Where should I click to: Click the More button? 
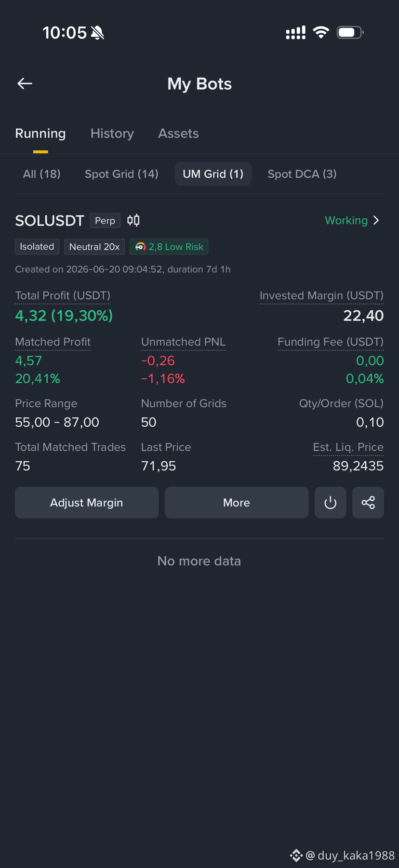point(237,503)
